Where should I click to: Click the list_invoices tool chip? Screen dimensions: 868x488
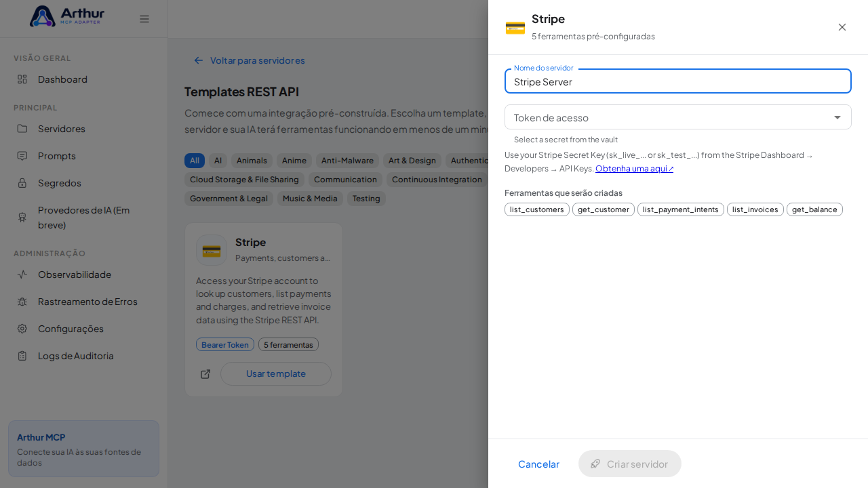click(x=755, y=209)
